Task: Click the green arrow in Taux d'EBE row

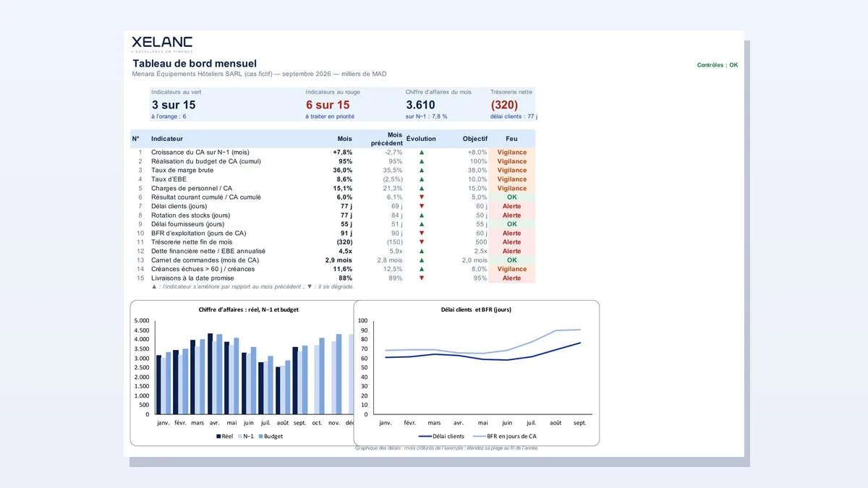Action: pos(422,179)
